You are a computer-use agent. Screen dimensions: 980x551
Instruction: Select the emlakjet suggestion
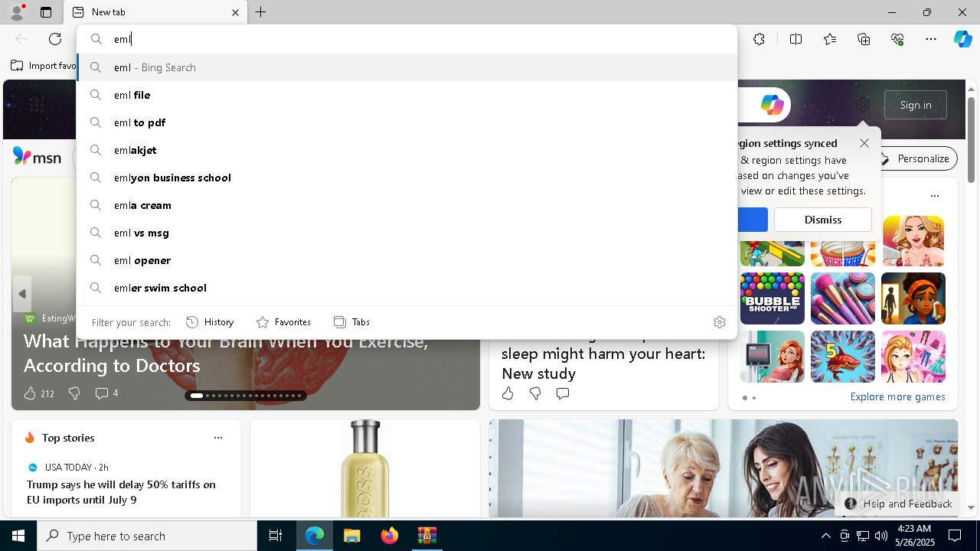[x=407, y=150]
